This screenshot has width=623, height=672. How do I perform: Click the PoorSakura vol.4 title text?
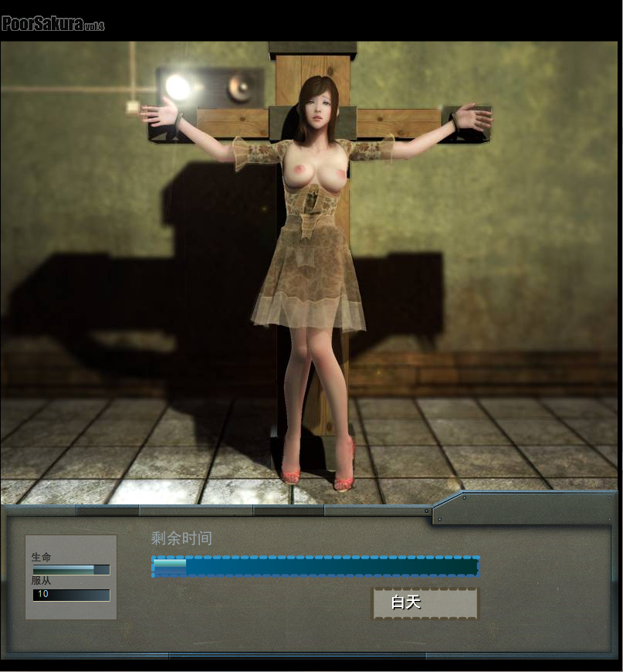point(53,24)
